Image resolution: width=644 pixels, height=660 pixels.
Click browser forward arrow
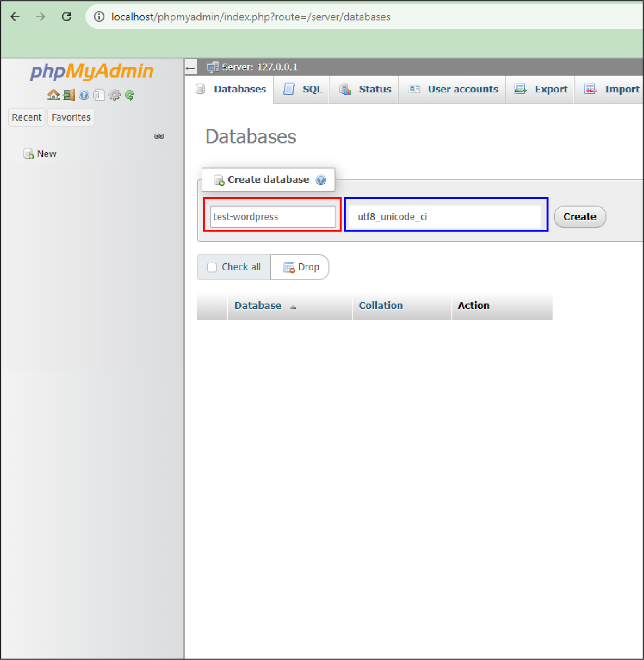tap(41, 17)
